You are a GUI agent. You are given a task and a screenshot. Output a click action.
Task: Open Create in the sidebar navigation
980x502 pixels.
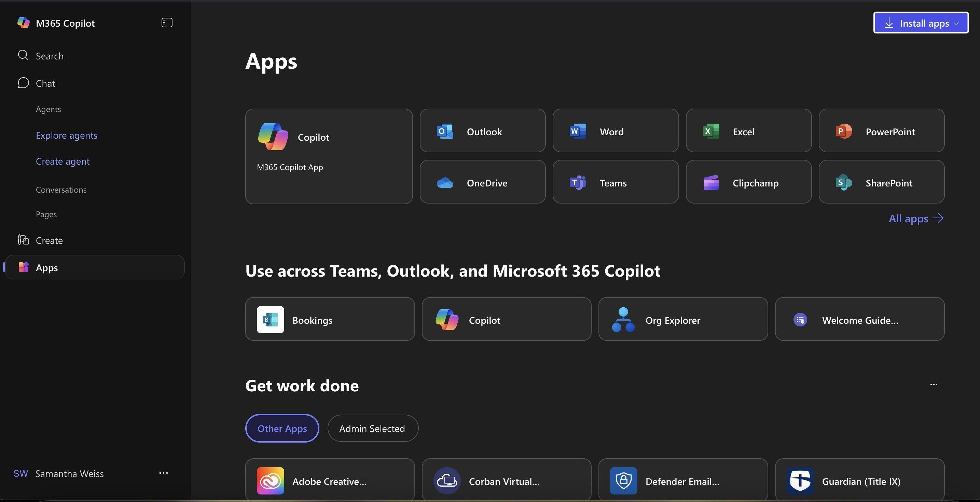tap(49, 240)
